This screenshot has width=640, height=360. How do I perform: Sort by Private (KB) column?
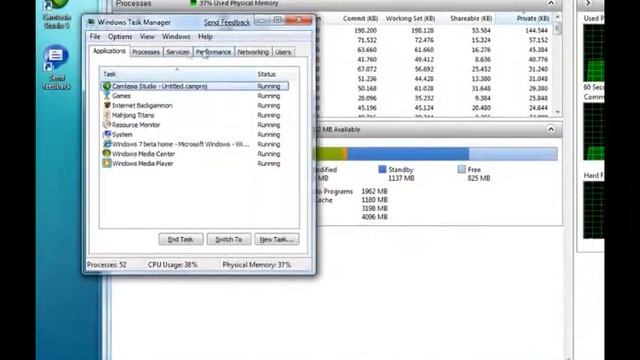(x=532, y=18)
